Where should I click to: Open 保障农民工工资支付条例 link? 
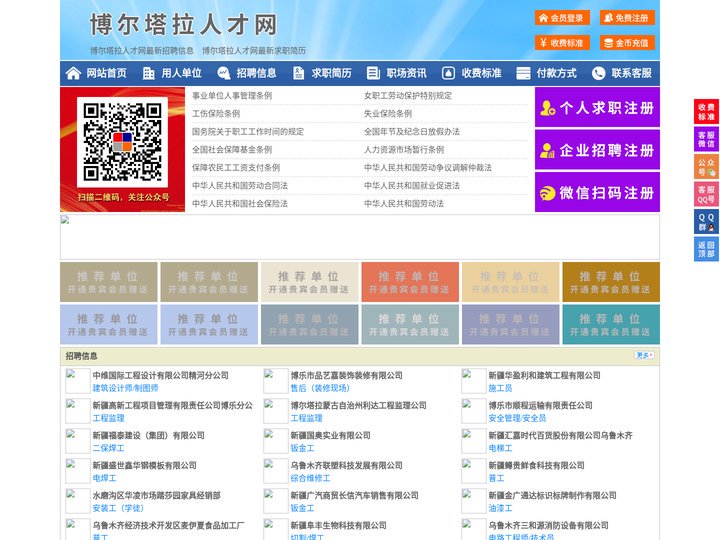point(236,167)
